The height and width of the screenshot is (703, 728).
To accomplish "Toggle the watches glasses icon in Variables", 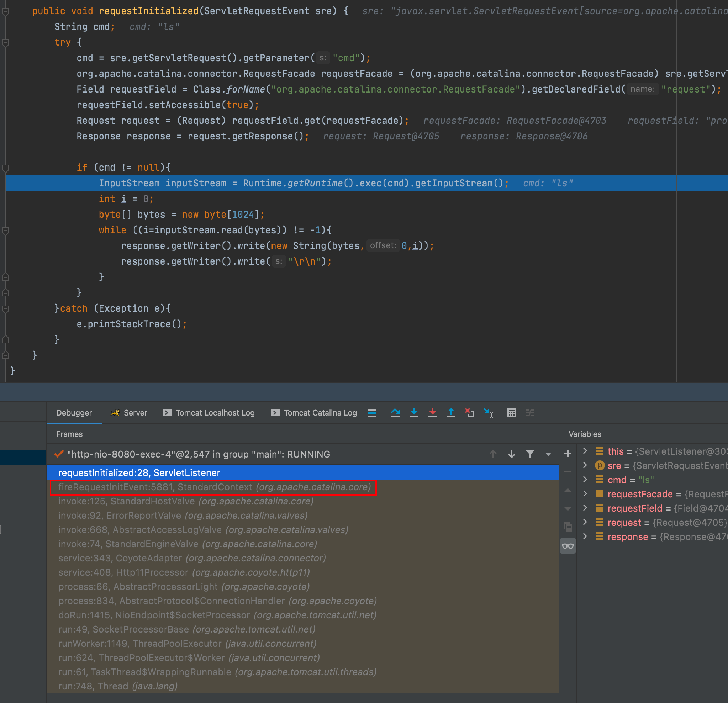I will 568,546.
